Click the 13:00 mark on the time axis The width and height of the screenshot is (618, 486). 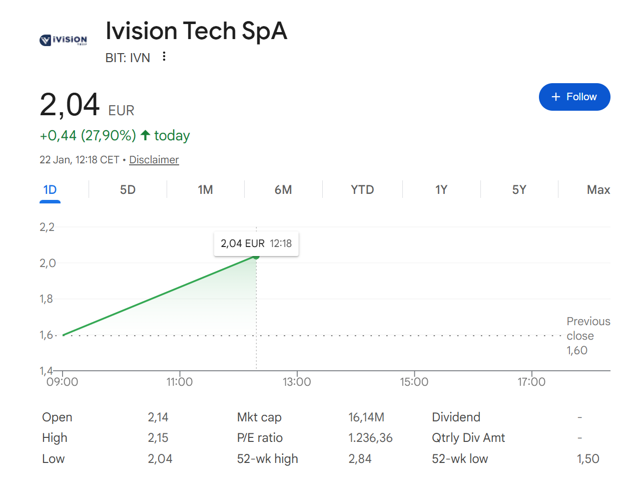pos(297,382)
